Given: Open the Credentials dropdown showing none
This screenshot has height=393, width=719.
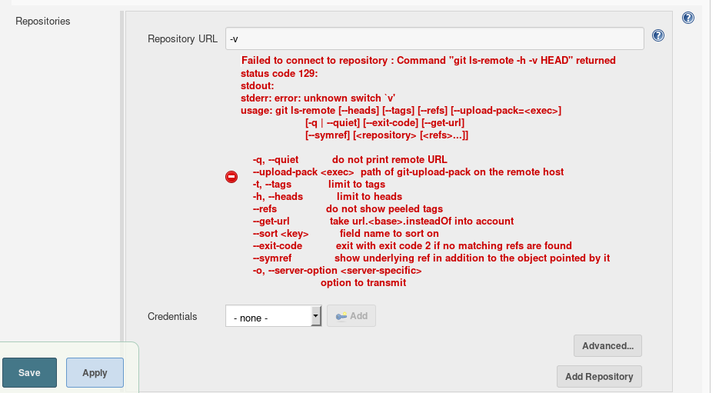Looking at the screenshot, I should pyautogui.click(x=273, y=316).
